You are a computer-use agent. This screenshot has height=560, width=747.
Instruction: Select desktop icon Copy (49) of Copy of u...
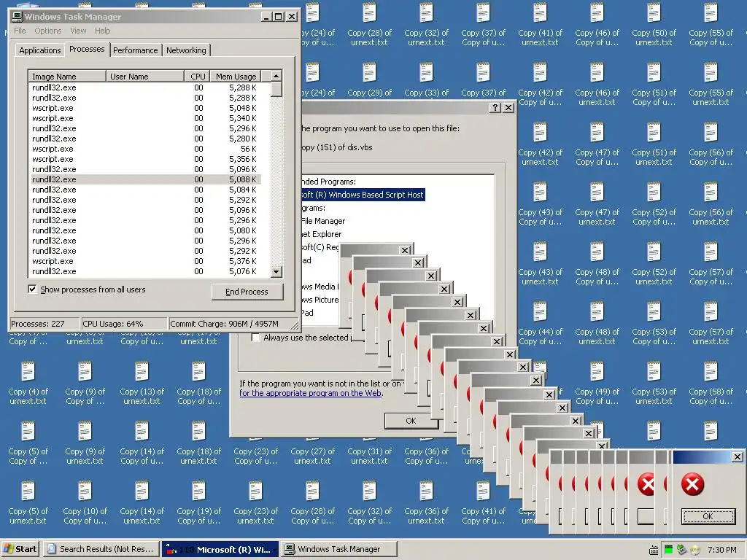597,382
